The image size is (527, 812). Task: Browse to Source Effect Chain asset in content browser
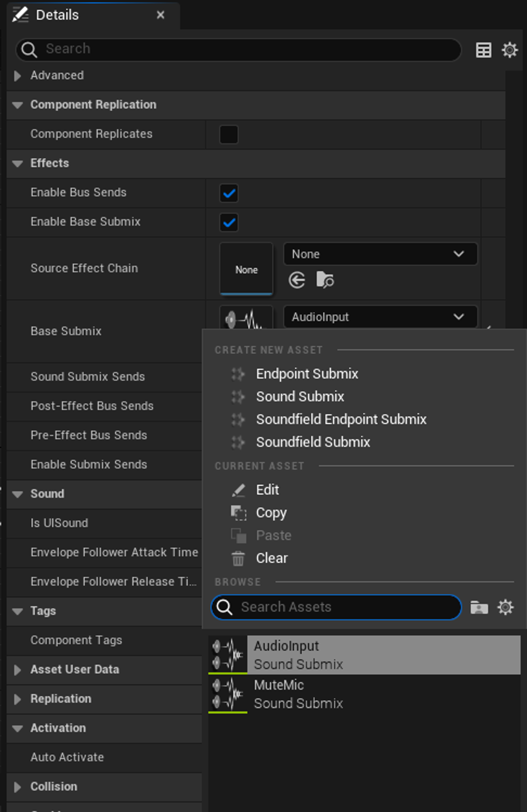point(325,280)
